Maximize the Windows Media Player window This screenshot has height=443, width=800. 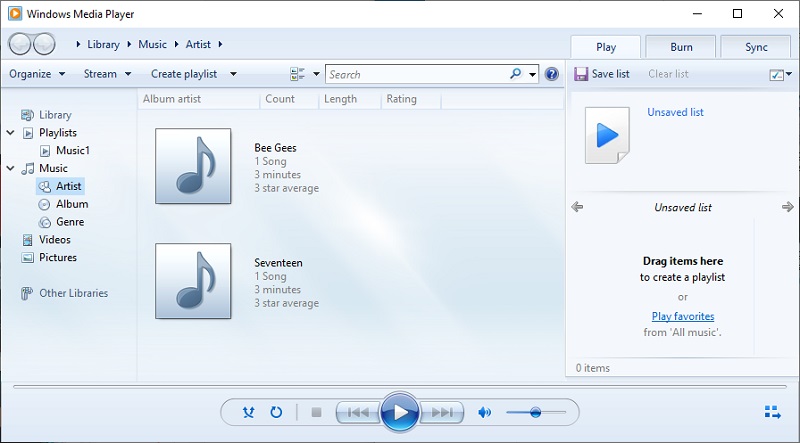737,14
